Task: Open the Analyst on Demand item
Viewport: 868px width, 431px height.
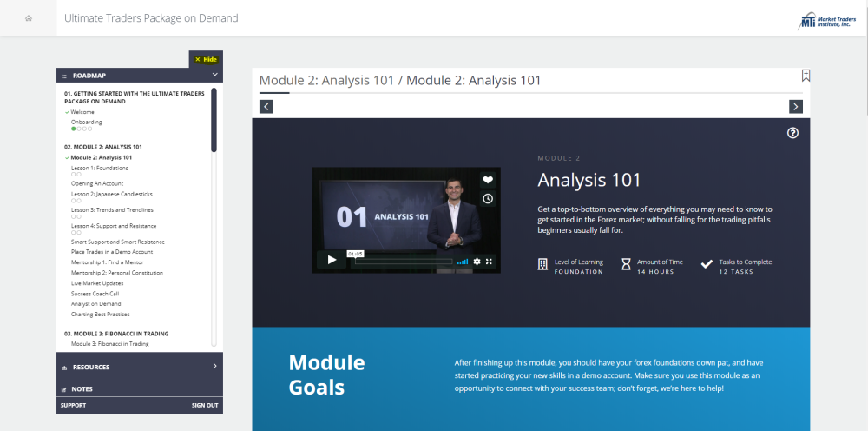Action: coord(95,303)
